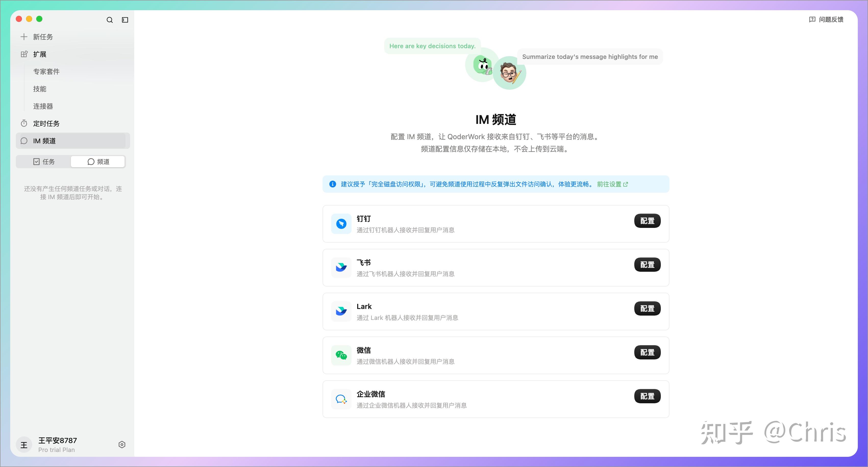Click the Pro trial Plan label
The height and width of the screenshot is (467, 868).
pos(57,450)
